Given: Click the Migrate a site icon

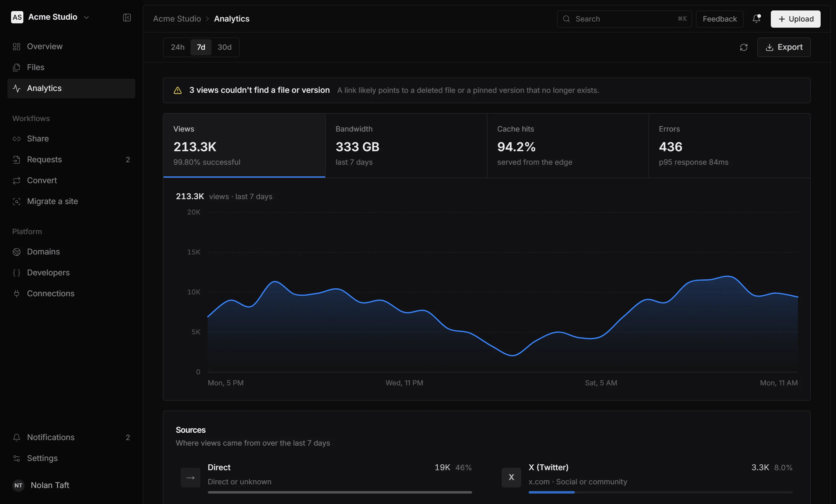Looking at the screenshot, I should (x=17, y=202).
